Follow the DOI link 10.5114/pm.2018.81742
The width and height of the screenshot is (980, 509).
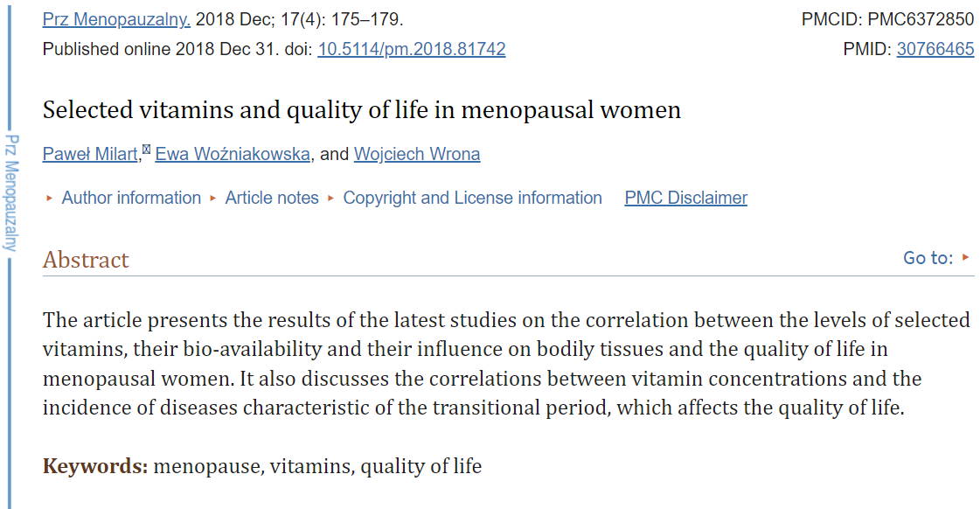coord(411,49)
